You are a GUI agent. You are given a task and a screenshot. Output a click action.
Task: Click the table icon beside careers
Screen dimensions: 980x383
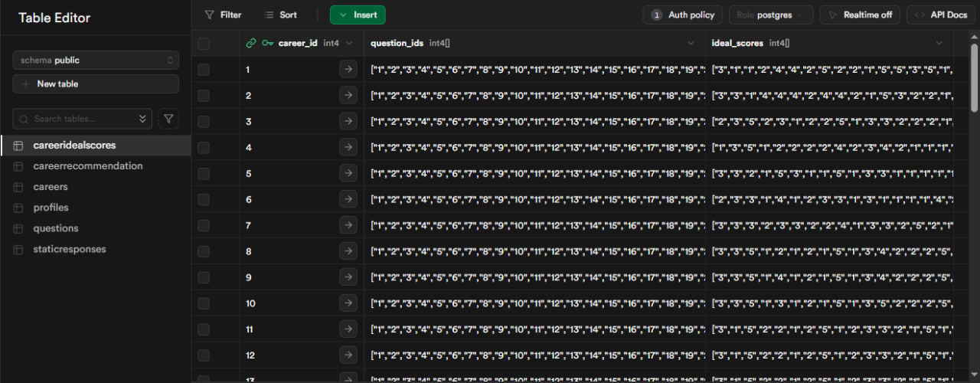pos(18,187)
